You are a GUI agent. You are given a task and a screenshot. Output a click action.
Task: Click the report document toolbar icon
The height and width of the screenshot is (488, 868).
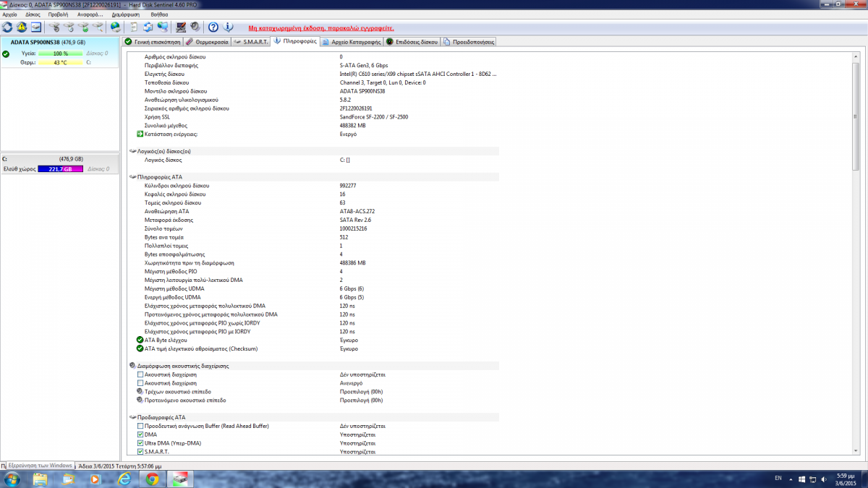click(134, 27)
